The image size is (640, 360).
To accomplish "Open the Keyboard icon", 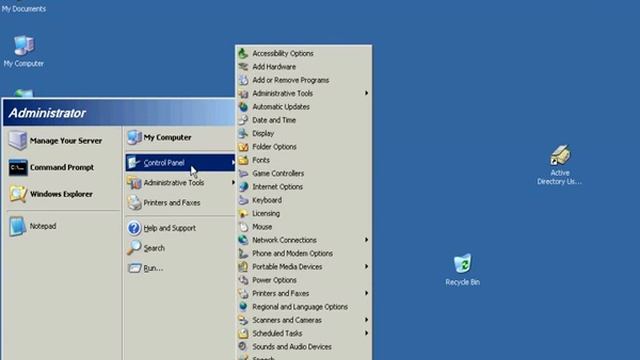I will (x=243, y=200).
